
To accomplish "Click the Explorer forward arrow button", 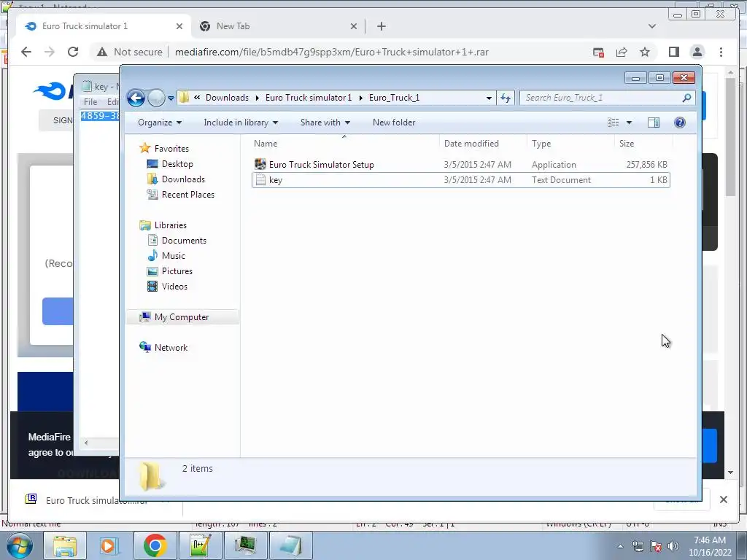I will coord(156,98).
